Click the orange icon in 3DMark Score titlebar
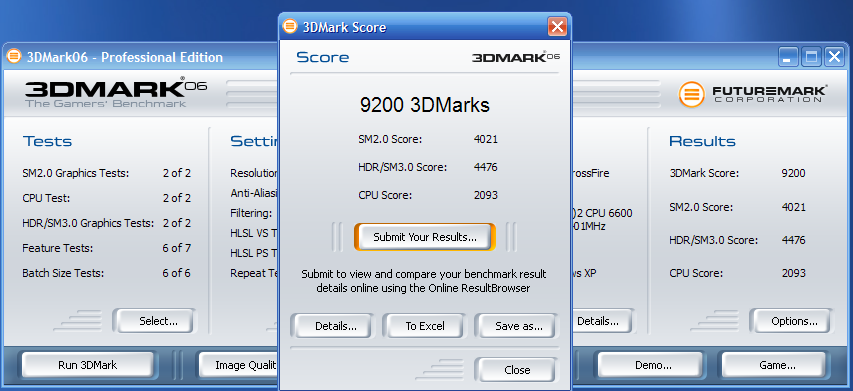Image resolution: width=853 pixels, height=391 pixels. pyautogui.click(x=290, y=26)
